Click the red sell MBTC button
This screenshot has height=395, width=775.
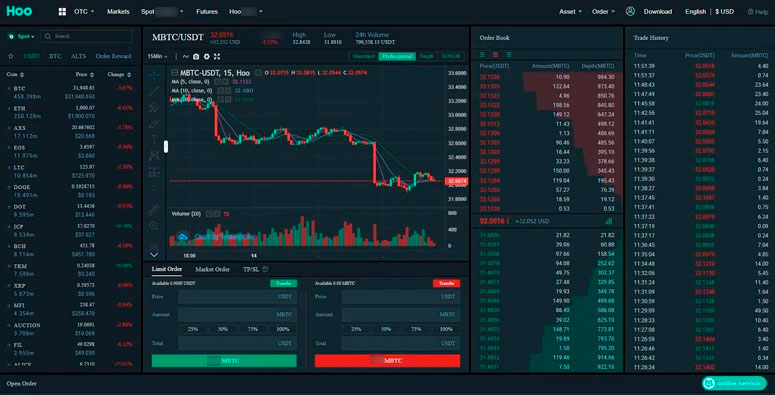(387, 361)
